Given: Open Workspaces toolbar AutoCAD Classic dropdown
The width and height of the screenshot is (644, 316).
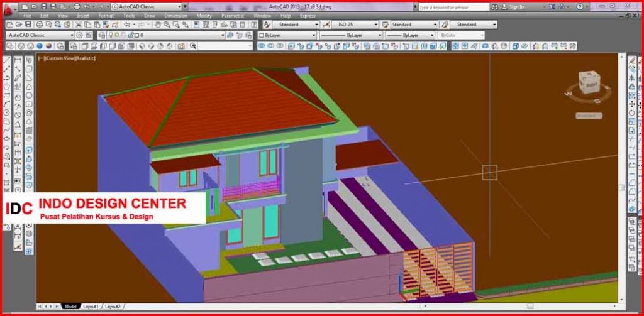Looking at the screenshot, I should [x=40, y=35].
